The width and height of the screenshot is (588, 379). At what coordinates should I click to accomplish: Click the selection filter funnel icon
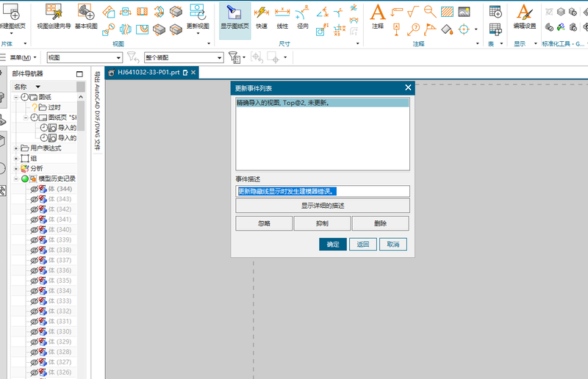[234, 57]
